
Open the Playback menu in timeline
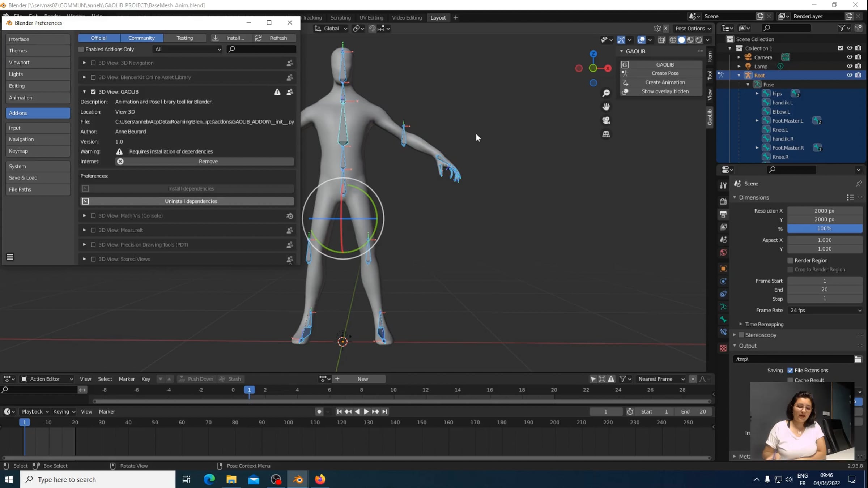35,411
